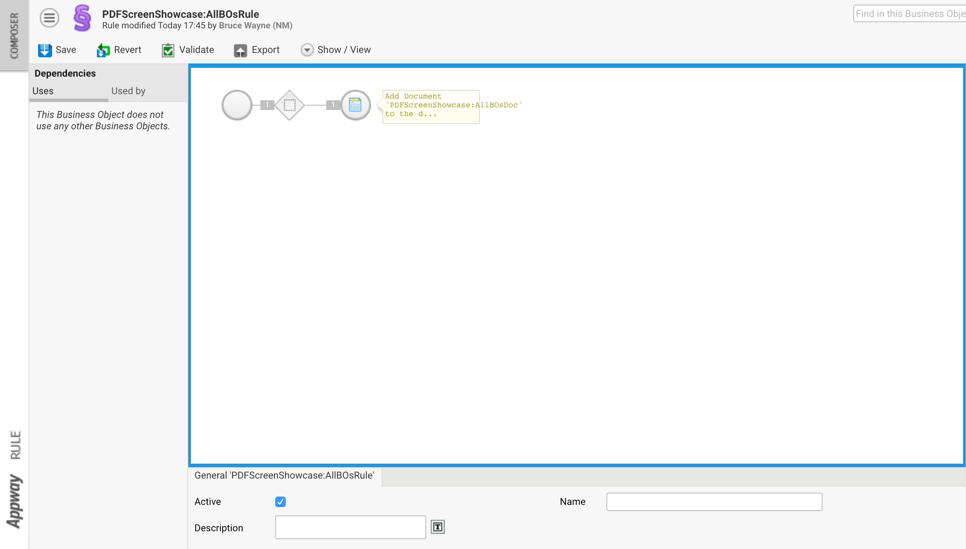
Task: Focus the Name input field
Action: [x=714, y=502]
